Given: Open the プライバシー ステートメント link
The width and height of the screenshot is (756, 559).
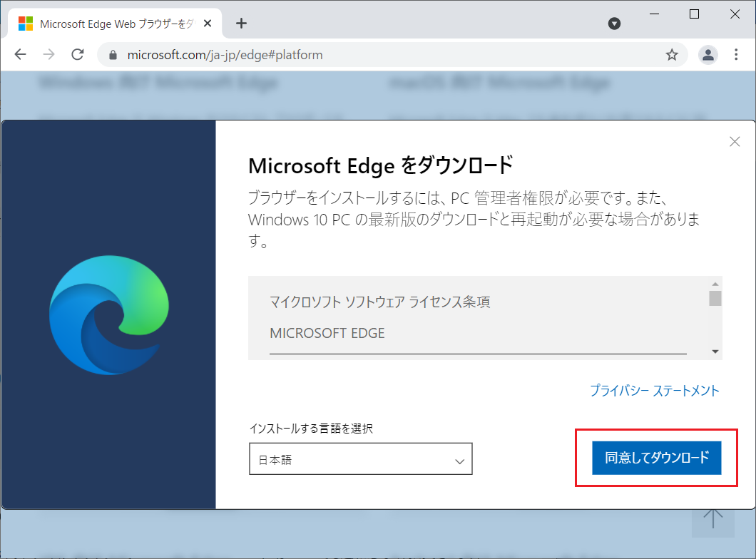Looking at the screenshot, I should 654,390.
